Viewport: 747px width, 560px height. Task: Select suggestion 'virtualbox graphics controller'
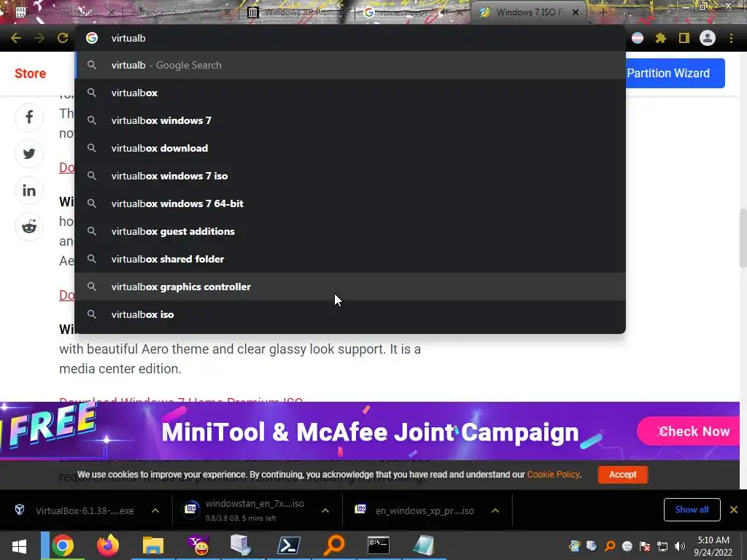[x=350, y=287]
